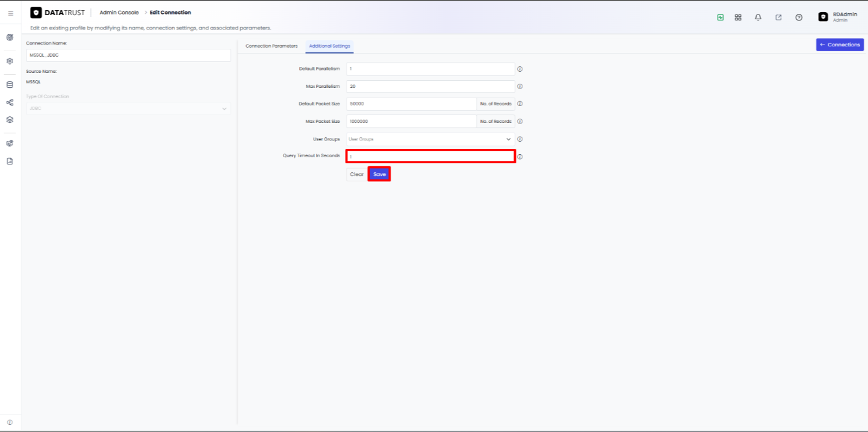868x432 pixels.
Task: Click the green activity pulse icon
Action: pyautogui.click(x=721, y=17)
